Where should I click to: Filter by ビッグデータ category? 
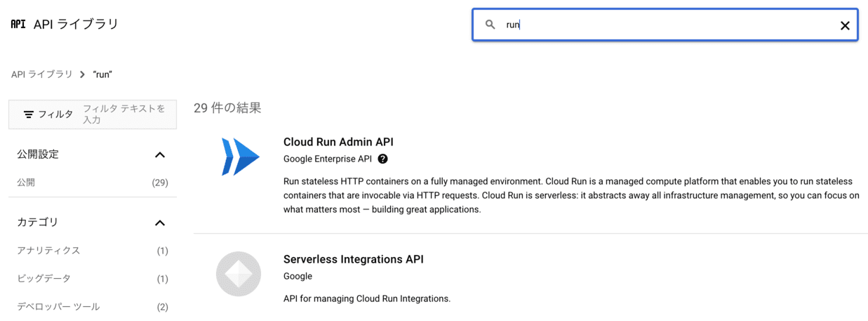coord(44,279)
